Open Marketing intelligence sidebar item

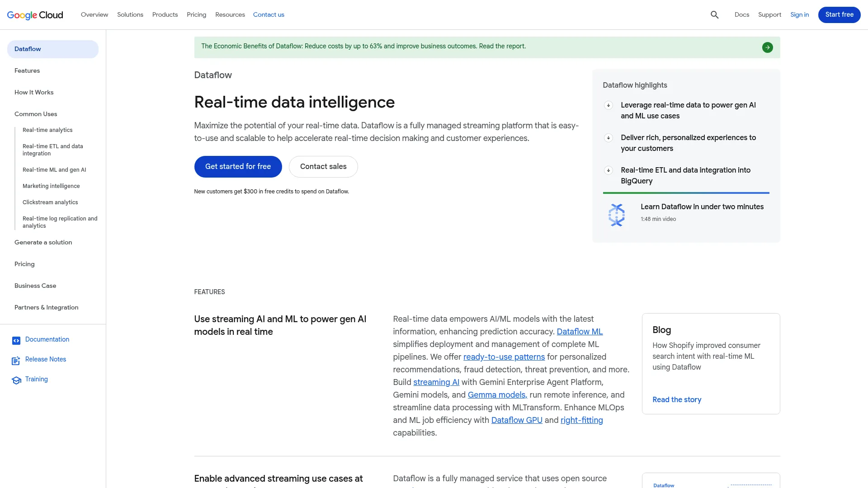pos(51,186)
